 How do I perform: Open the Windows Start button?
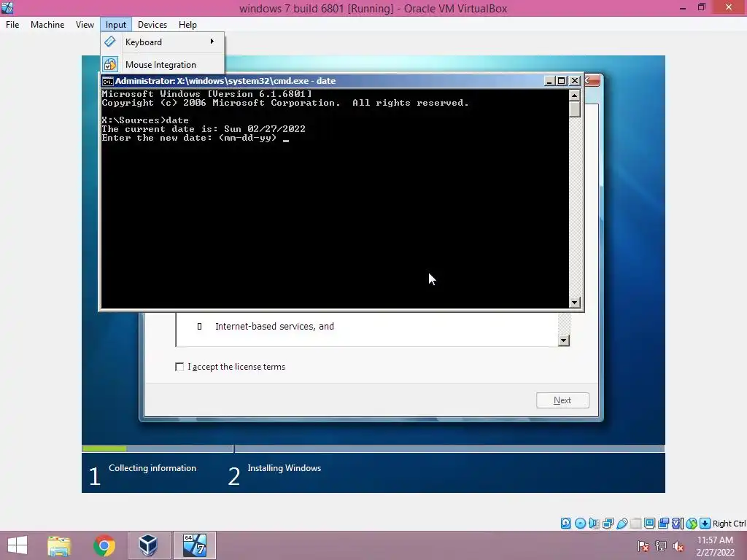tap(18, 545)
